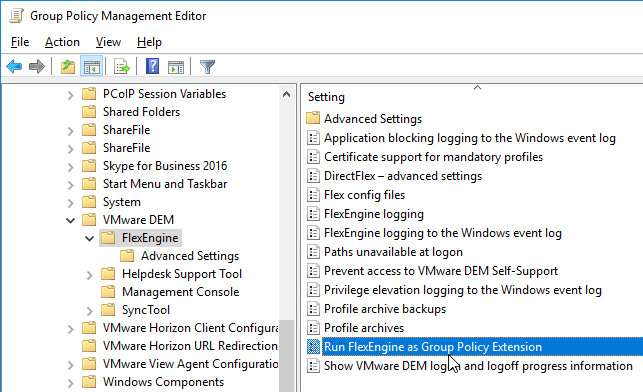The width and height of the screenshot is (643, 392).
Task: Click the Management Console folder icon
Action: [x=108, y=292]
